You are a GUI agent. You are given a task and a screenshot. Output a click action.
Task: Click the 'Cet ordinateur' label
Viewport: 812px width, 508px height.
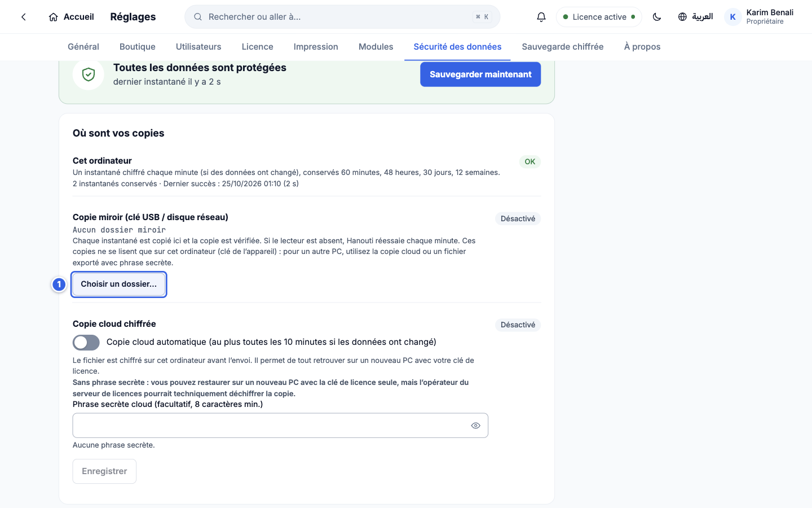(102, 161)
